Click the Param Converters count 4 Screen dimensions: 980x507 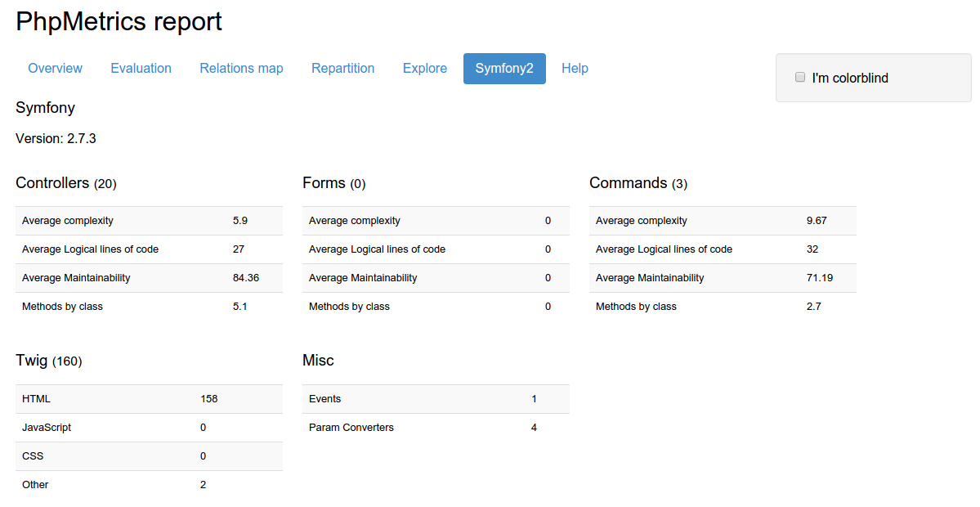tap(534, 428)
